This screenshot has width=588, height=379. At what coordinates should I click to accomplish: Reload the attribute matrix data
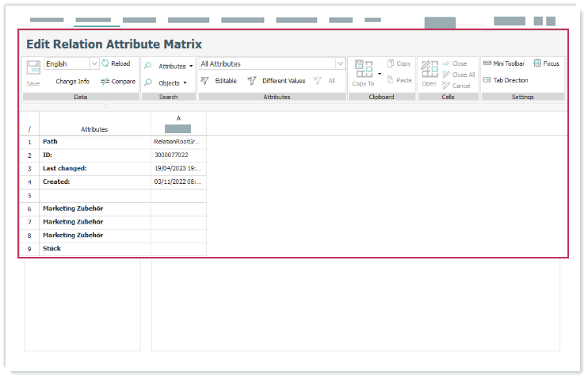pos(116,63)
